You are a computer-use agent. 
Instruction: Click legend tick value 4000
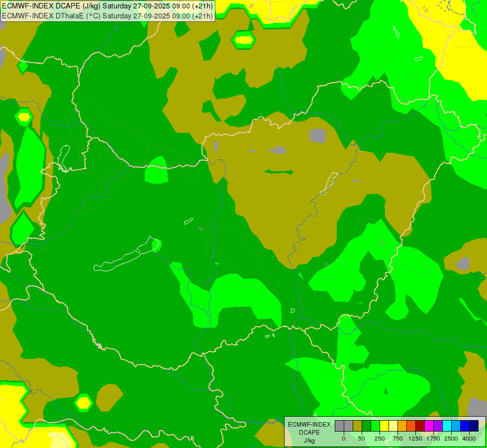click(x=469, y=439)
